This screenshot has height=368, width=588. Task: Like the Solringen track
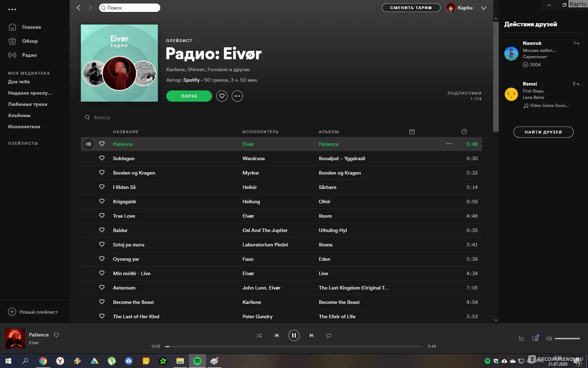[102, 158]
